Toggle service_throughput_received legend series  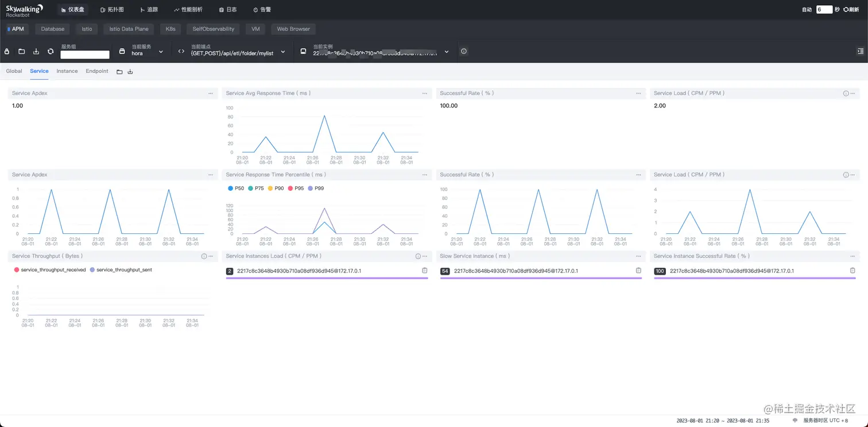(x=49, y=270)
